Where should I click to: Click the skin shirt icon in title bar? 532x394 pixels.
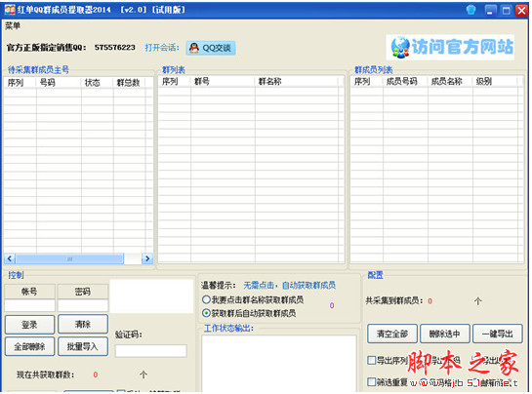(x=471, y=10)
